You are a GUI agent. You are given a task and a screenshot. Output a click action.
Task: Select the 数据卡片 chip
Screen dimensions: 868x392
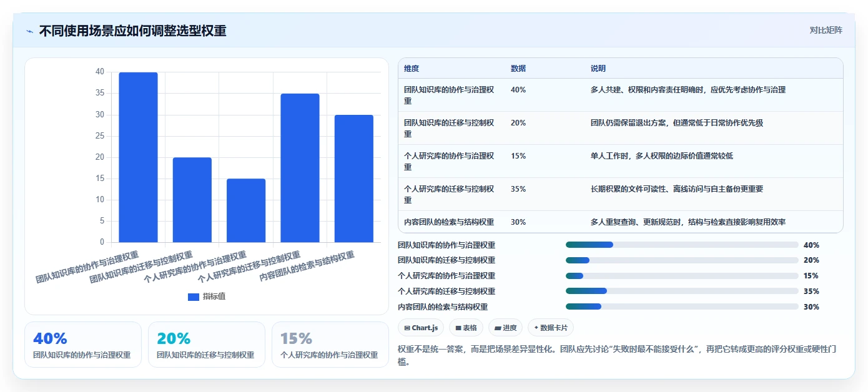pos(551,328)
